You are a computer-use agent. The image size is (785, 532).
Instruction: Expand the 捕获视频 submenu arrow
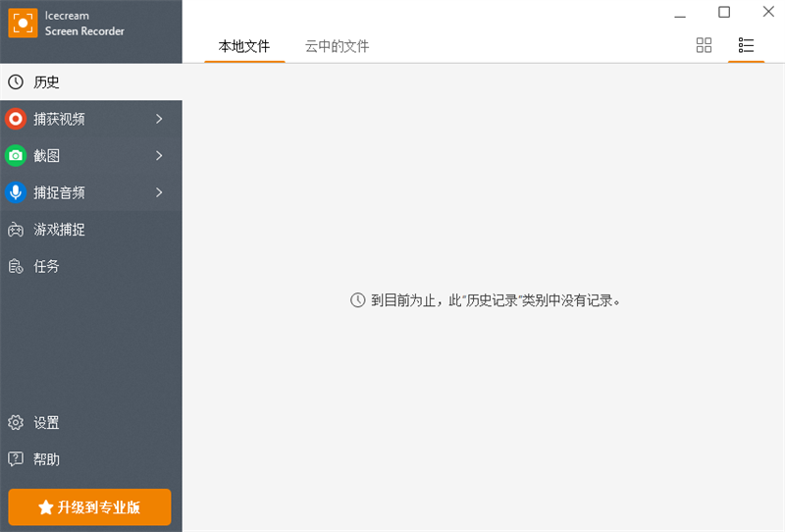click(159, 119)
